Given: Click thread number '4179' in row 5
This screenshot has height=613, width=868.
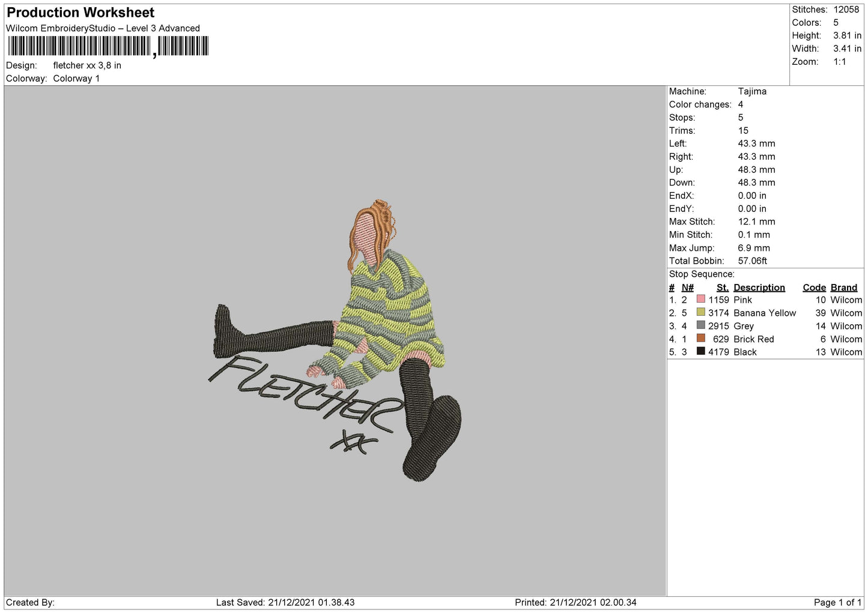Looking at the screenshot, I should pyautogui.click(x=718, y=352).
